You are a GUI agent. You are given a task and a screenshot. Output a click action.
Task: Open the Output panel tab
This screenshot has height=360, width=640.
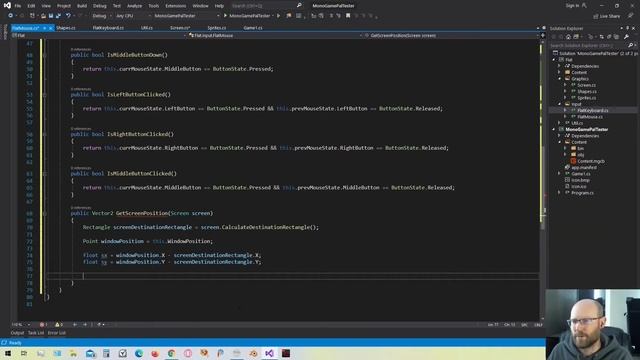pyautogui.click(x=17, y=333)
